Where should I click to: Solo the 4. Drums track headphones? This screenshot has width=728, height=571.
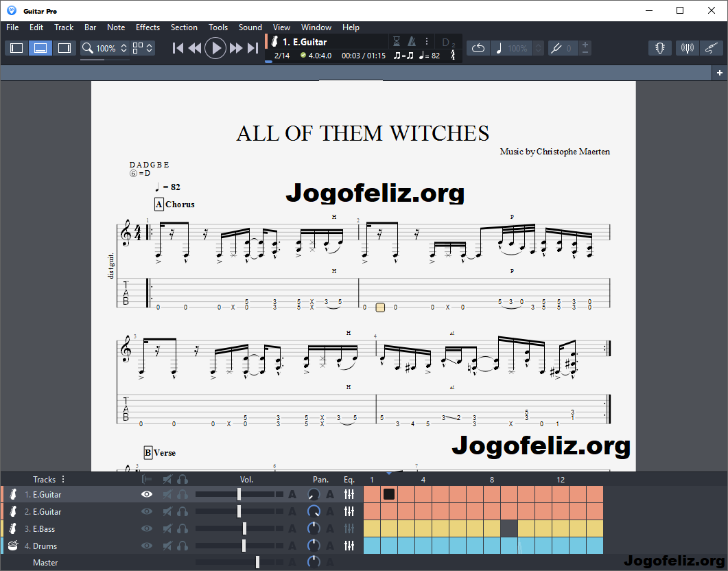[183, 546]
